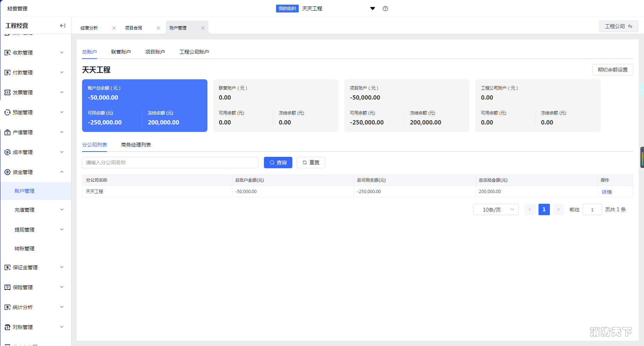Expand the 充值管理 submenu
Viewport: 644px width, 346px height.
coord(62,210)
